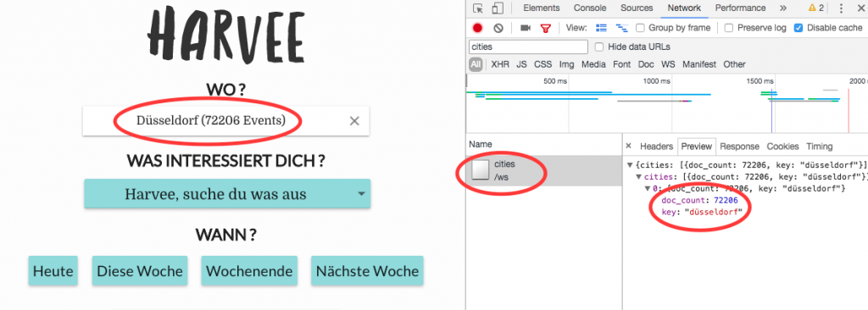Collapse the cities array node
868x310 pixels.
tap(639, 176)
